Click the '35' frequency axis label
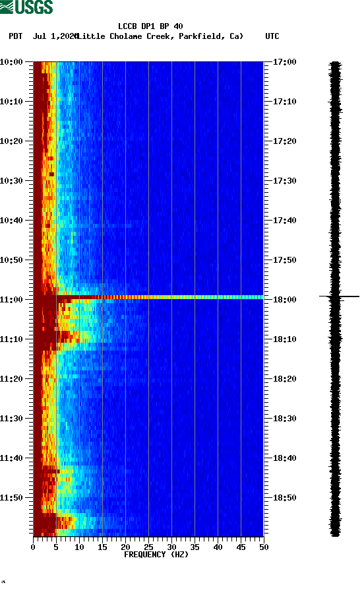This screenshot has height=589, width=364. [x=195, y=547]
